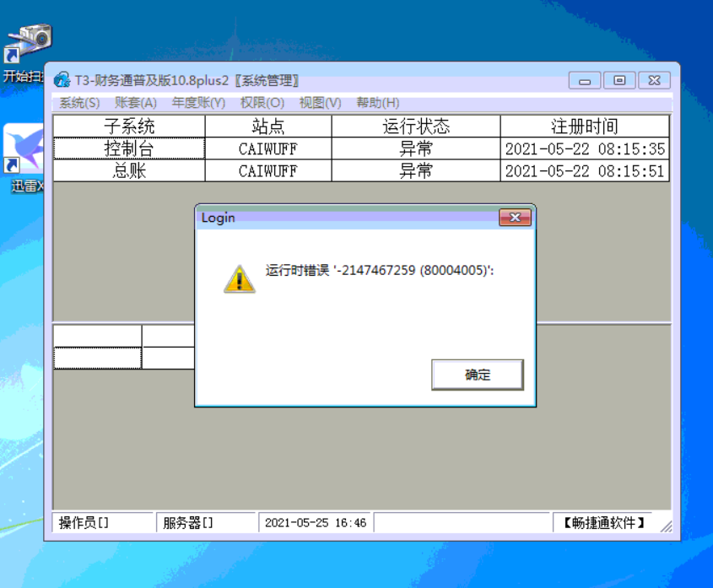Viewport: 713px width, 588px height.
Task: Open the 帮助(H) menu
Action: [x=377, y=103]
